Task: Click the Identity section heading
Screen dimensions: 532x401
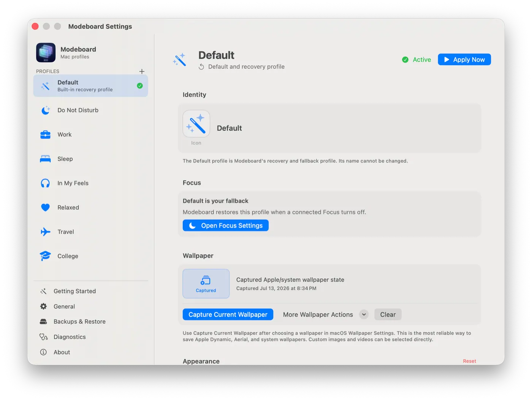Action: pyautogui.click(x=195, y=95)
